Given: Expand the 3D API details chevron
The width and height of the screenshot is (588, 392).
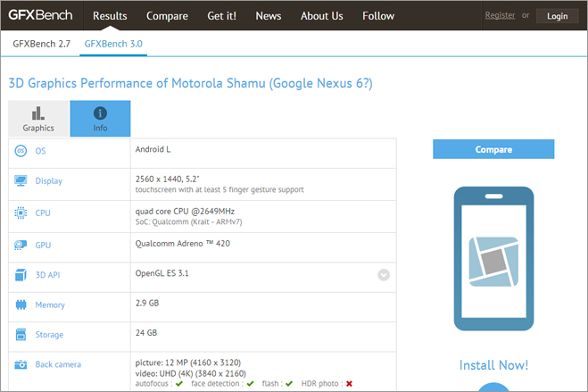Looking at the screenshot, I should pos(384,275).
